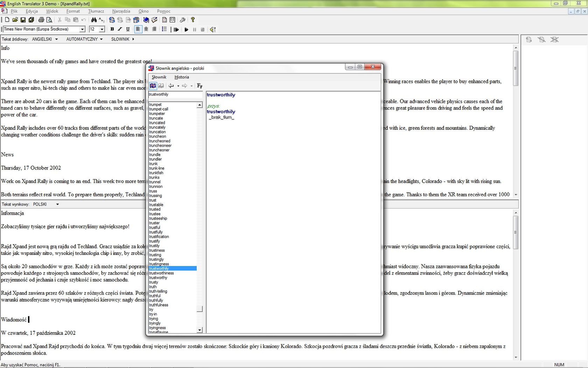
Task: Open the font size dropdown
Action: (x=102, y=29)
